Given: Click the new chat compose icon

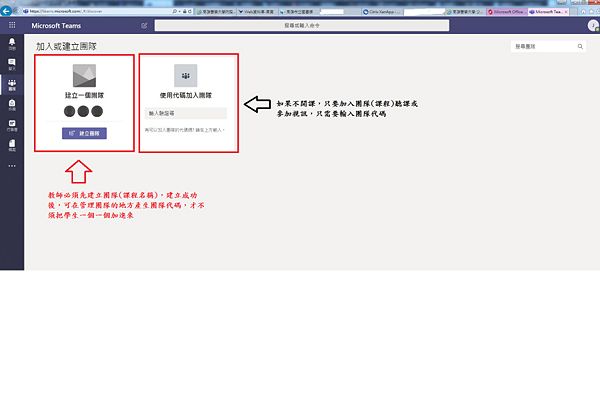Looking at the screenshot, I should (144, 24).
